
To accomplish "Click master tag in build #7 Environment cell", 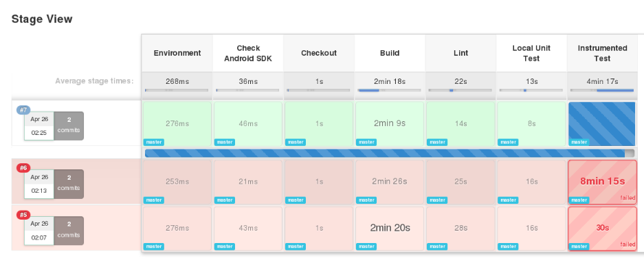I will [153, 142].
